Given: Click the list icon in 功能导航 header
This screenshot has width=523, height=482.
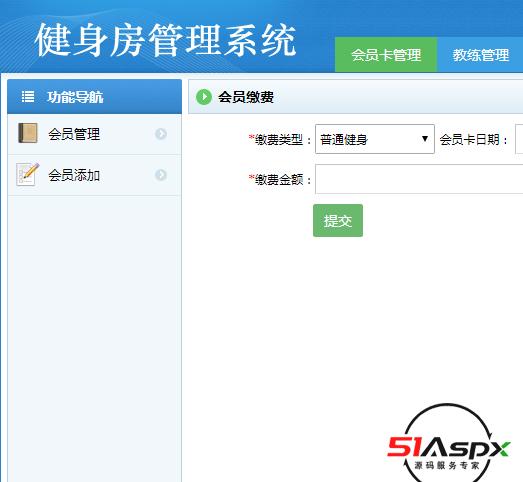Looking at the screenshot, I should point(28,97).
